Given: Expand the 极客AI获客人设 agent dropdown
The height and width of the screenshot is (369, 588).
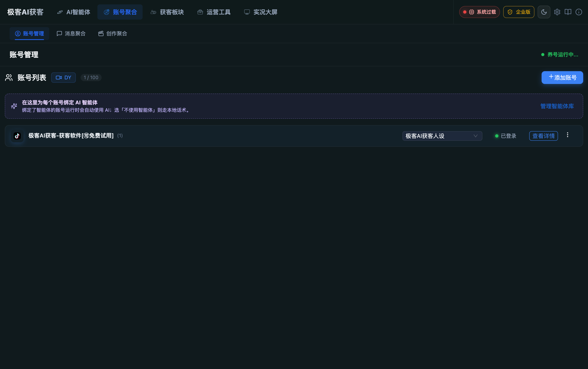Looking at the screenshot, I should (x=442, y=136).
